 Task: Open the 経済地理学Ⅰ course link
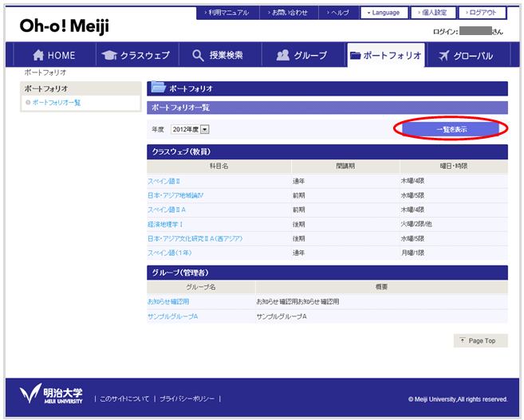(x=165, y=224)
